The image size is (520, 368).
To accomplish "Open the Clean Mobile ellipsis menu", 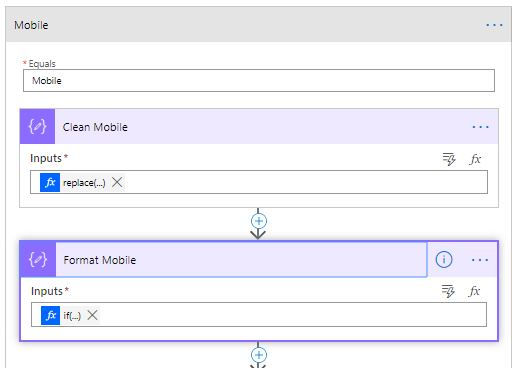I will [x=480, y=127].
